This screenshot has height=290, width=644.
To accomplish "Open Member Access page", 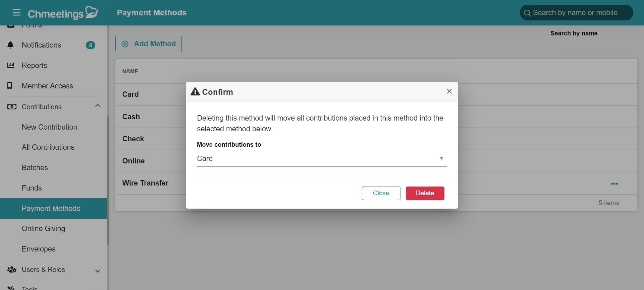I will coord(47,86).
